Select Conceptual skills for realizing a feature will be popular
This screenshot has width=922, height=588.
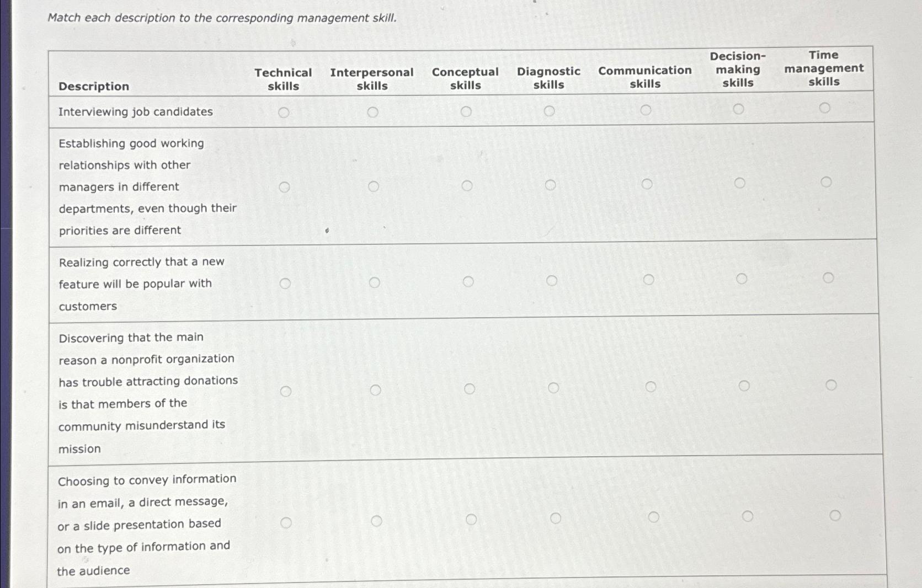point(469,281)
